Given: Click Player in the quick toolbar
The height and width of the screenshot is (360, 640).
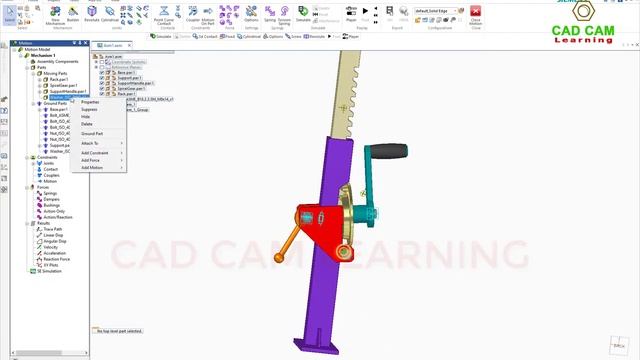Looking at the screenshot, I should point(351,37).
